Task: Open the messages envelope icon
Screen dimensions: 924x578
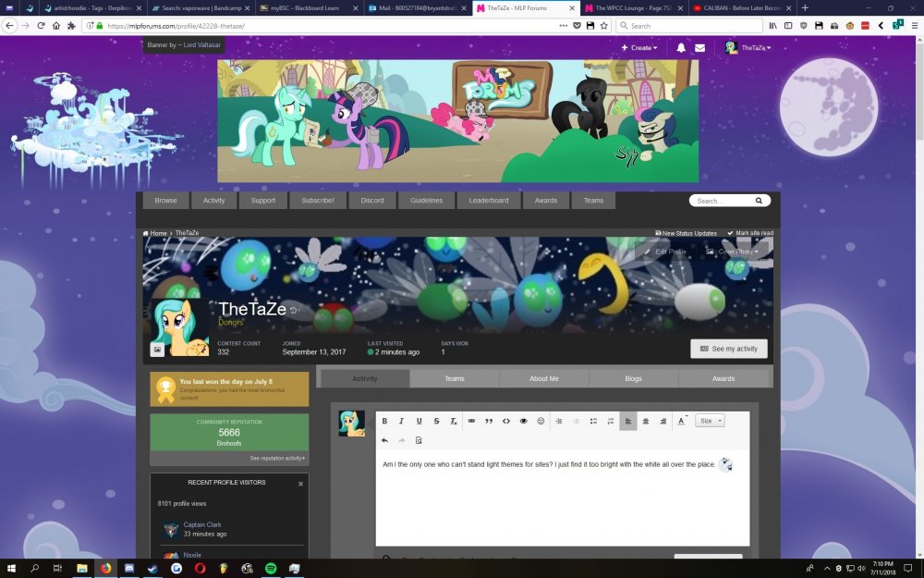Action: tap(699, 48)
